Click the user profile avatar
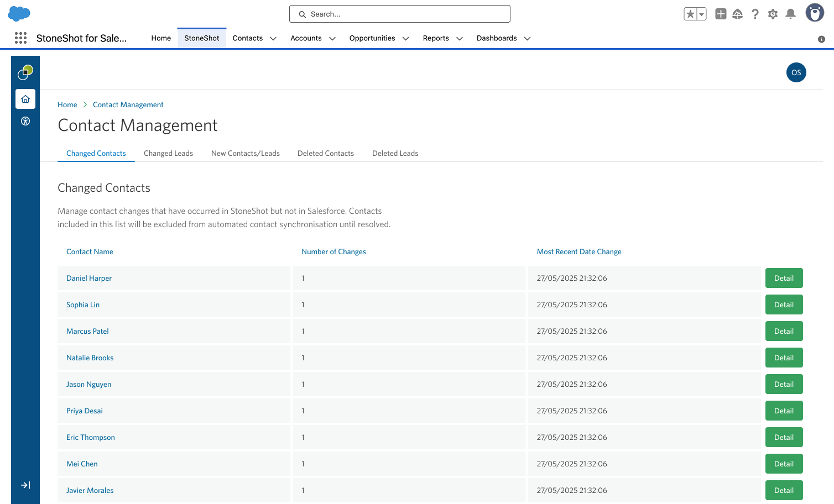 pos(815,13)
